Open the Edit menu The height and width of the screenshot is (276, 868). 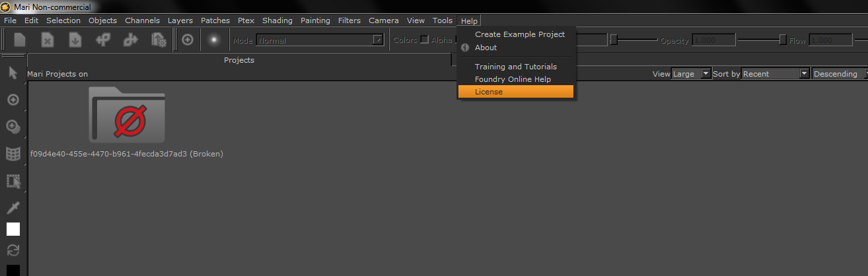click(x=31, y=20)
